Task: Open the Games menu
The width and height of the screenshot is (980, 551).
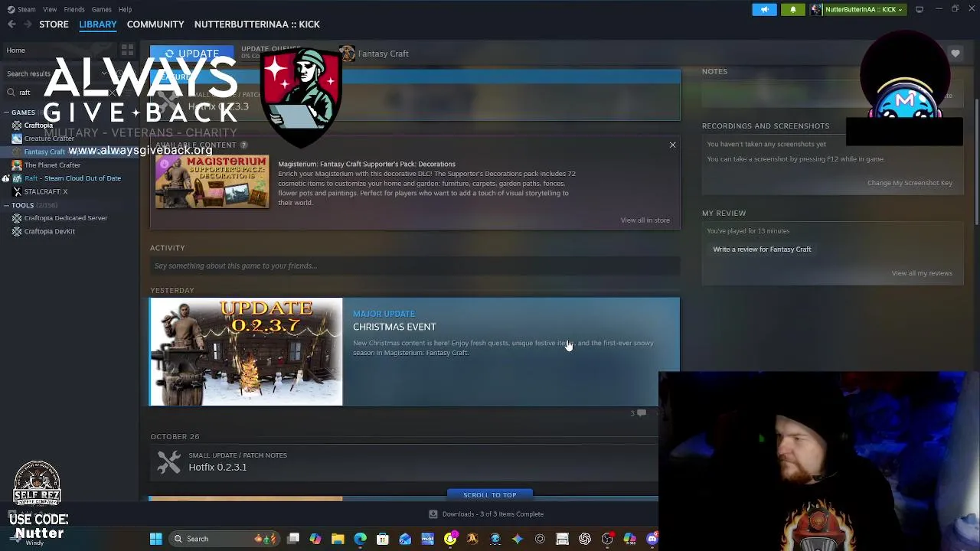Action: tap(101, 9)
